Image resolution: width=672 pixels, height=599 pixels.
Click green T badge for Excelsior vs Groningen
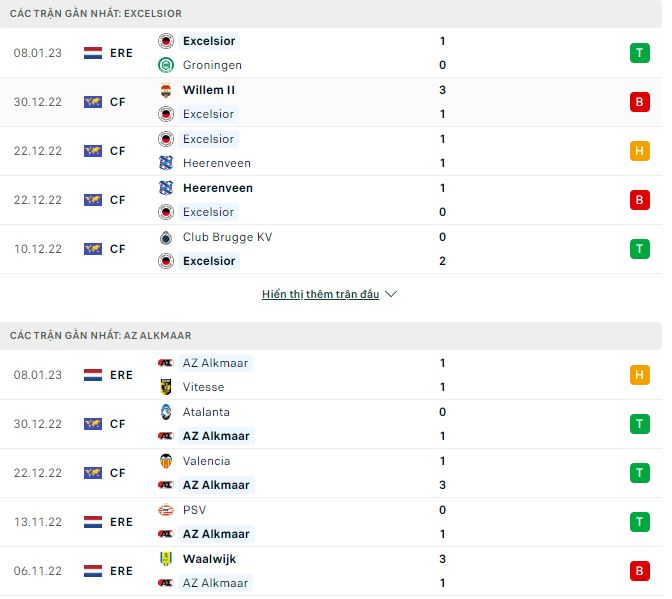click(x=639, y=53)
